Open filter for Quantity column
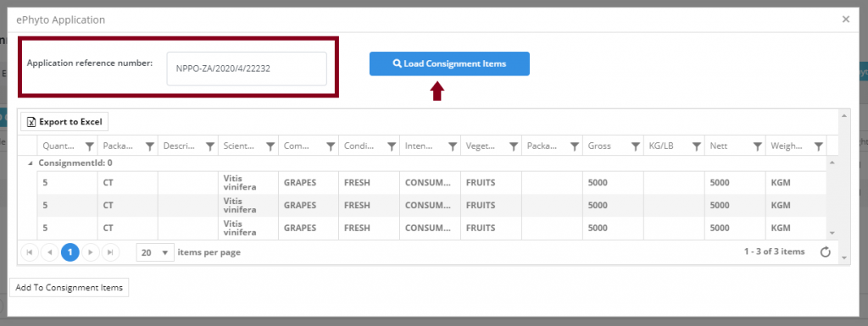868x326 pixels. click(90, 146)
